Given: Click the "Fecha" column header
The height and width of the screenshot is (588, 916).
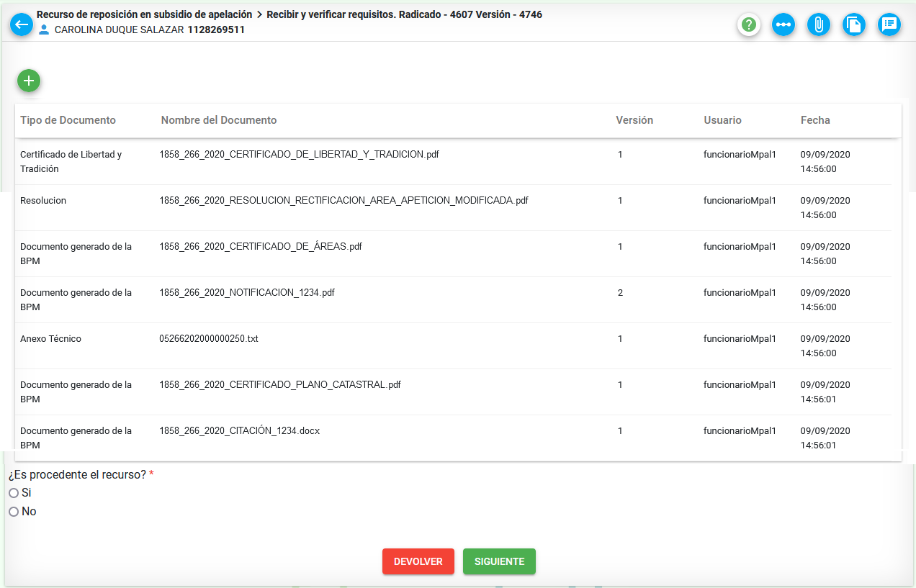Looking at the screenshot, I should click(x=815, y=120).
